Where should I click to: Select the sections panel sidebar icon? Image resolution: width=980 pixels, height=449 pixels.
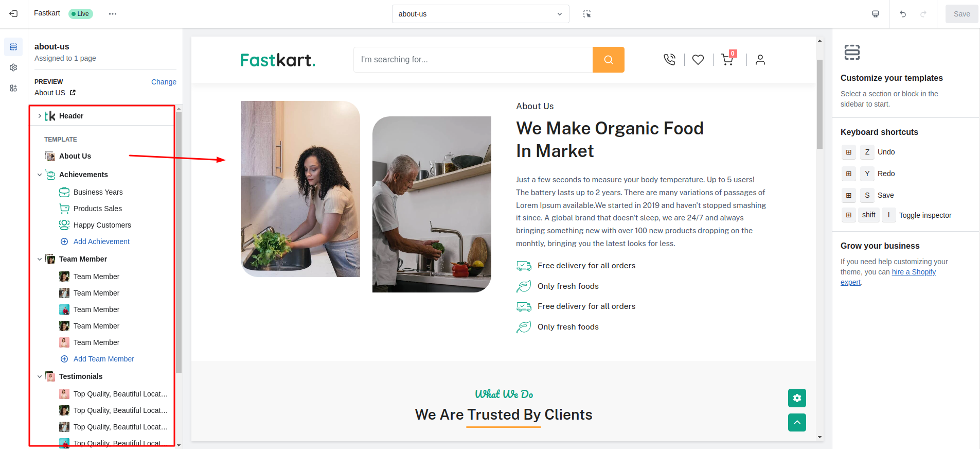13,47
